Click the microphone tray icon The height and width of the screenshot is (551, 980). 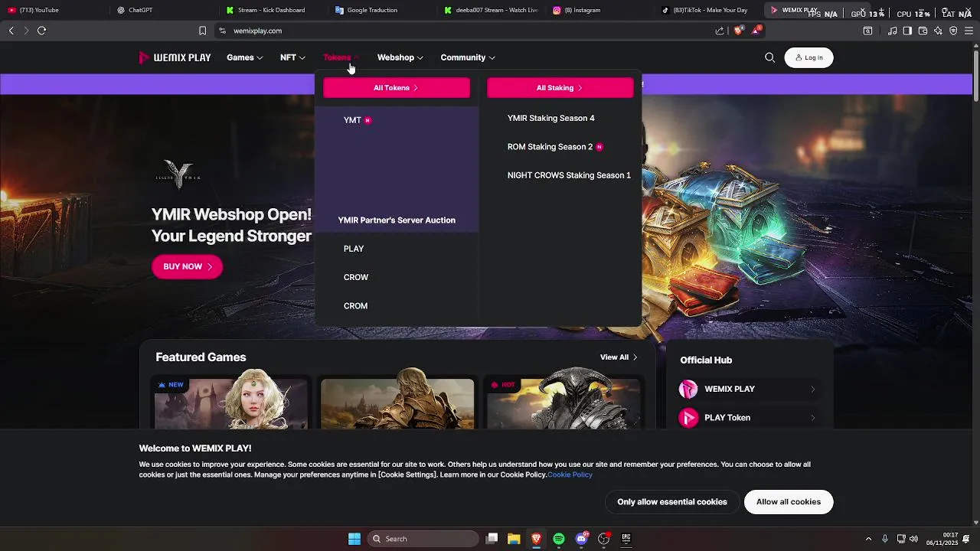pos(885,539)
